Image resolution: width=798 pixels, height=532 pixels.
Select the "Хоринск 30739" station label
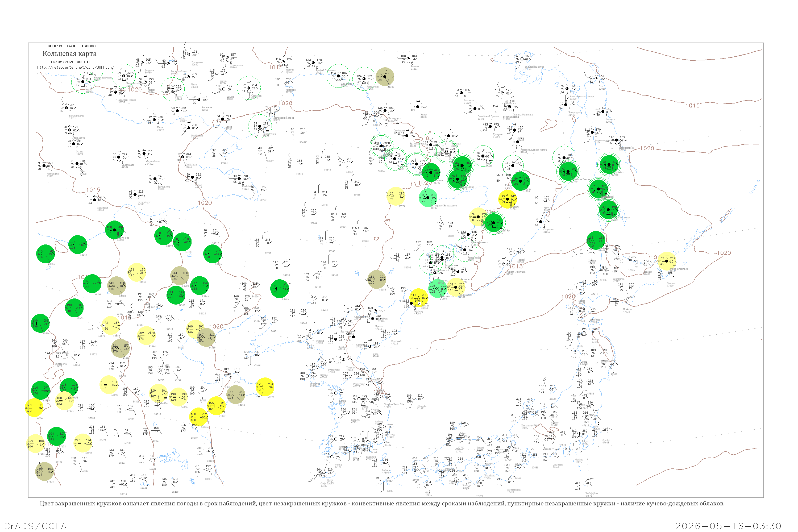pyautogui.click(x=149, y=71)
